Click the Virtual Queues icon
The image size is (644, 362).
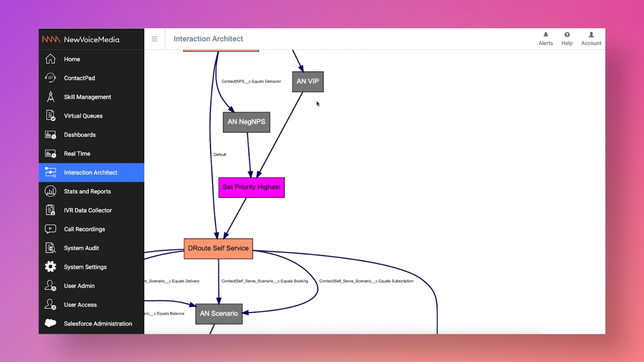tap(50, 116)
